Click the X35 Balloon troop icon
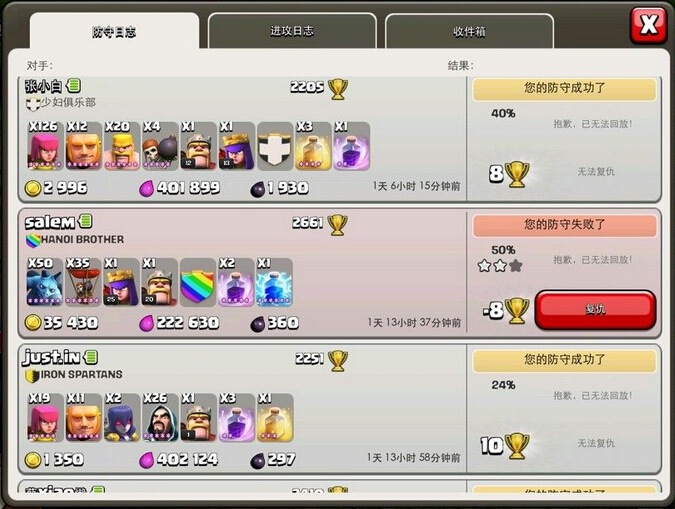675x509 pixels. [83, 282]
